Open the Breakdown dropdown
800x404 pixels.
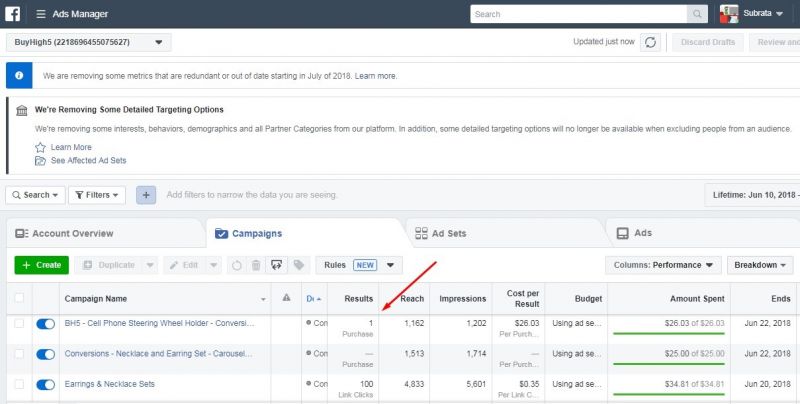[760, 265]
